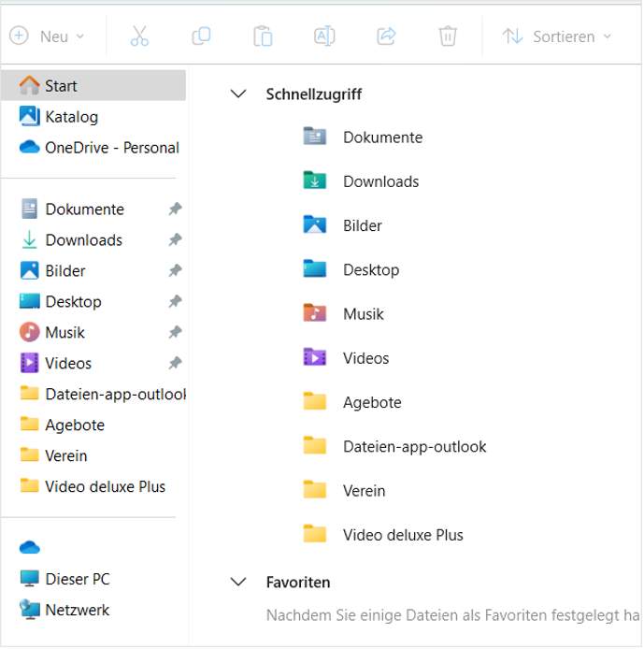
Task: Click the Rename icon in toolbar
Action: [x=324, y=36]
